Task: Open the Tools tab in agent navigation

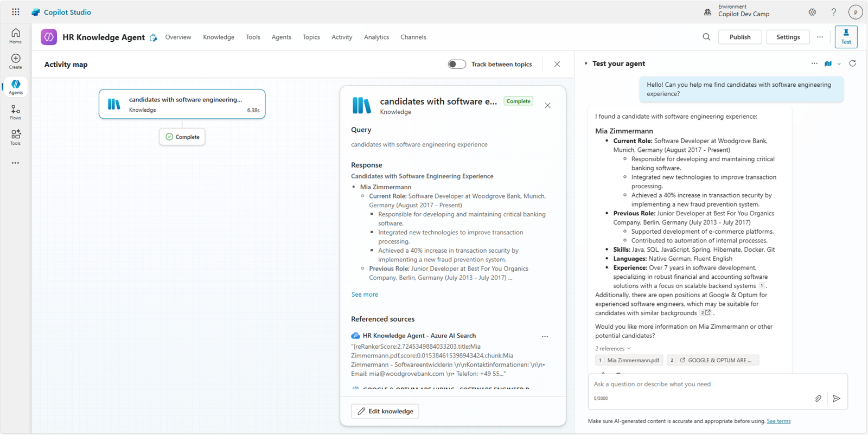Action: coord(253,37)
